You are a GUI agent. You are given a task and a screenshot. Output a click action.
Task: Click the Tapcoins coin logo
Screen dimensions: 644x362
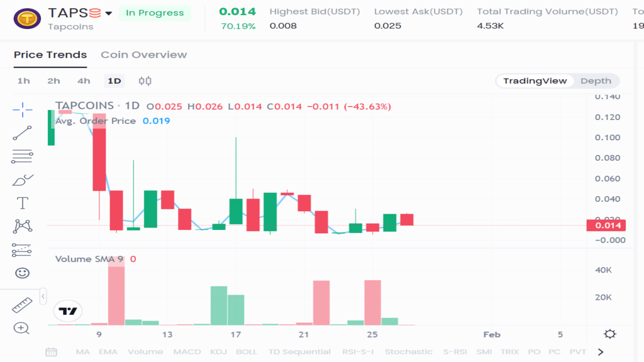tap(27, 18)
